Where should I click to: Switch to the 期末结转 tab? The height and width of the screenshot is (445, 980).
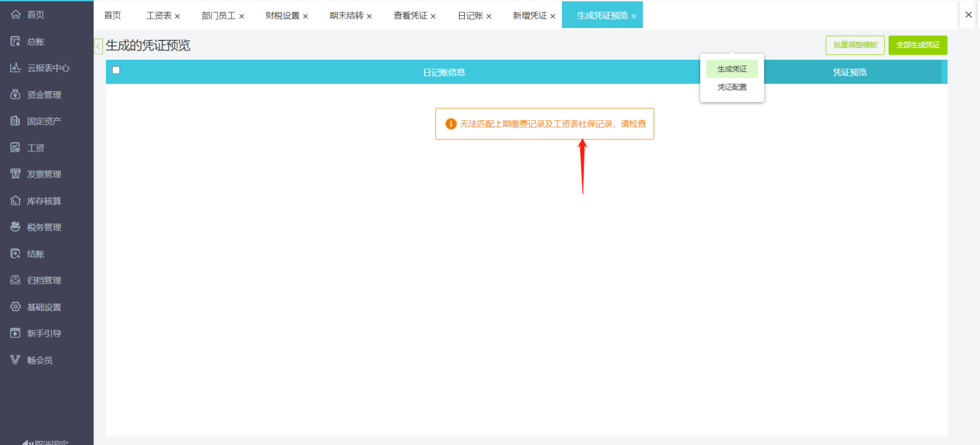pyautogui.click(x=346, y=16)
